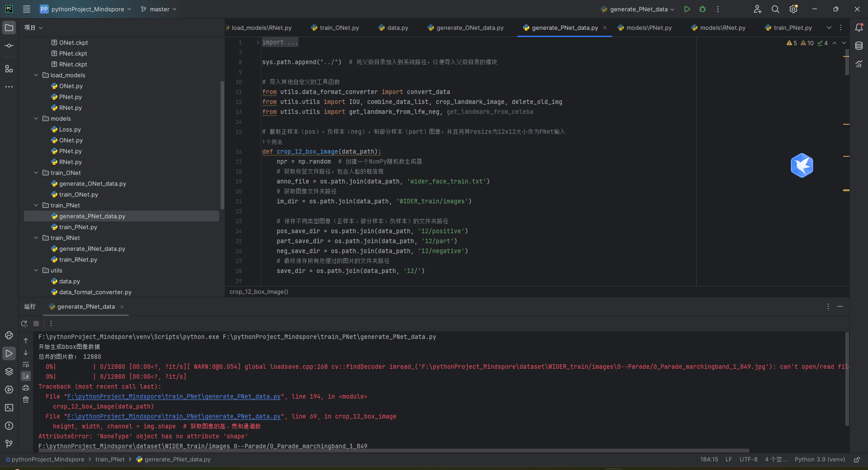This screenshot has width=868, height=470.
Task: Open Search Everywhere magnifier
Action: pyautogui.click(x=775, y=9)
